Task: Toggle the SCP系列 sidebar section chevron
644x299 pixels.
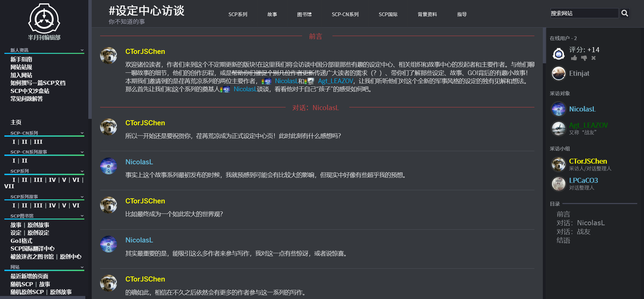Action: [82, 171]
